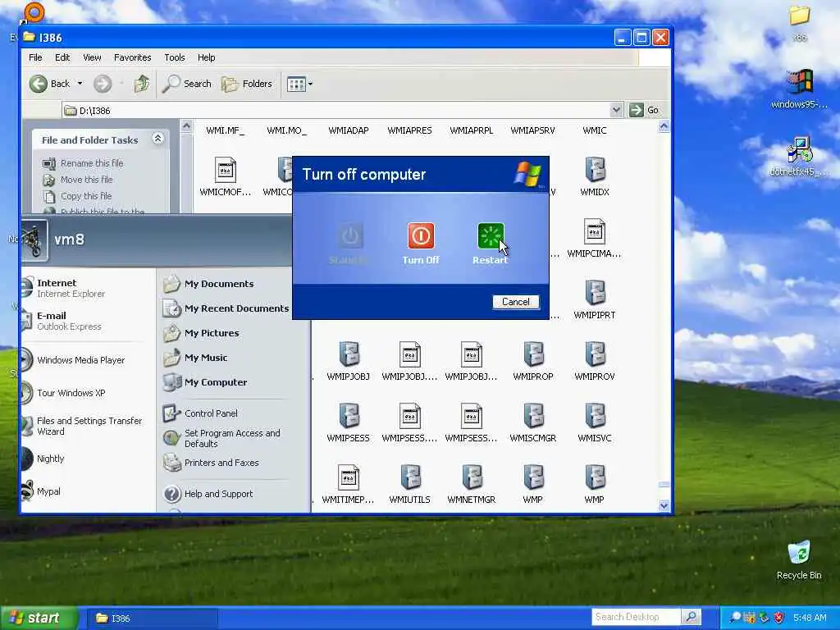The width and height of the screenshot is (840, 630).
Task: Select the WMIPJOBJ cabinet file icon
Action: (x=348, y=354)
